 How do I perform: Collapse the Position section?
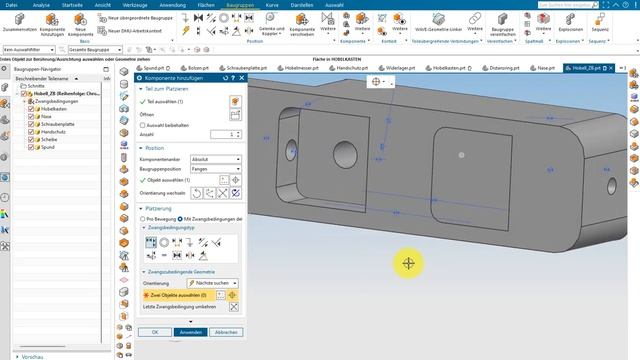(141, 148)
